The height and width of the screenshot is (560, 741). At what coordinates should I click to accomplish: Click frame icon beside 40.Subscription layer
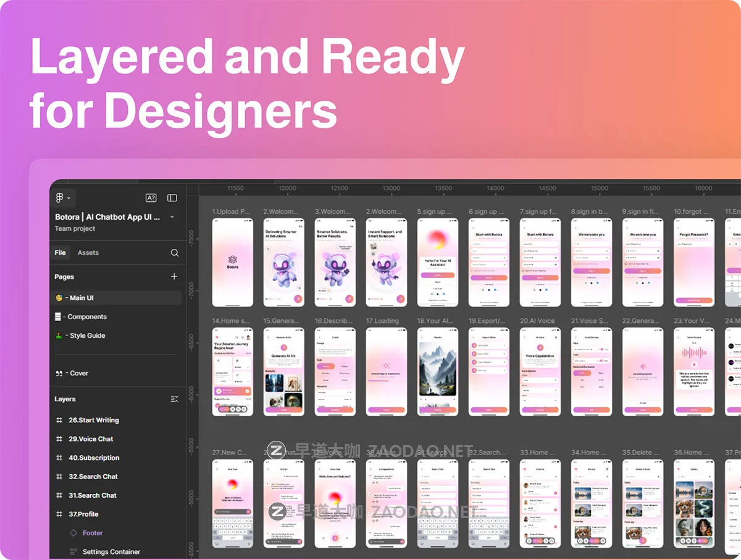(59, 458)
